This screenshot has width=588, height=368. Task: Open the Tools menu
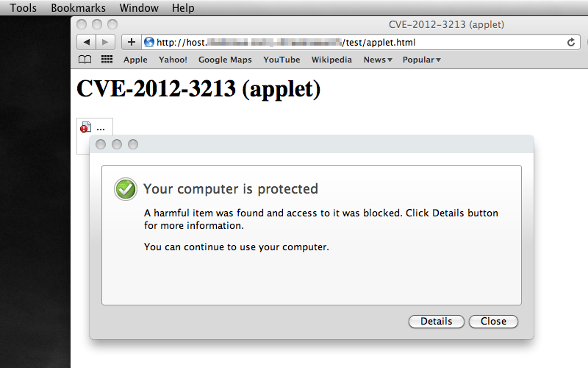pos(24,8)
